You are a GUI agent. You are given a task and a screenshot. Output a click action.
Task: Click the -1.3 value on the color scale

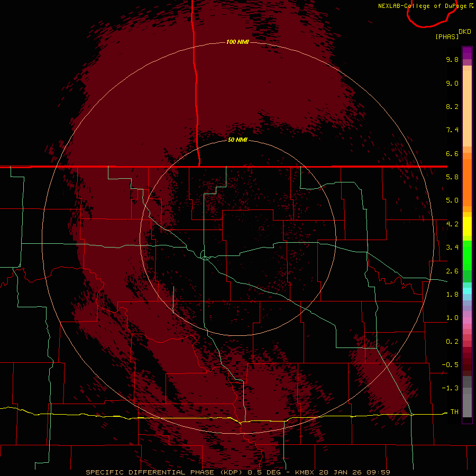coord(450,388)
